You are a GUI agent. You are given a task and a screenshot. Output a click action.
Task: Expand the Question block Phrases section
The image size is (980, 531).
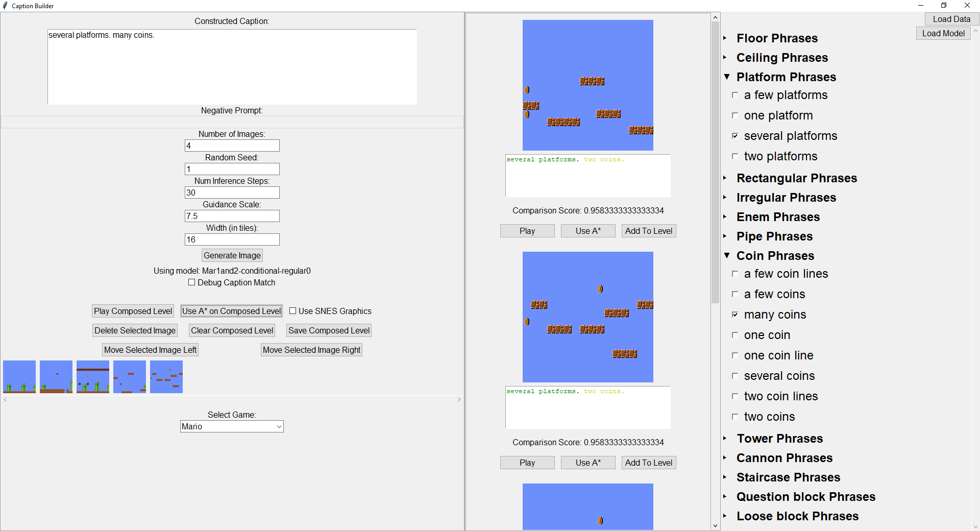[x=725, y=496]
